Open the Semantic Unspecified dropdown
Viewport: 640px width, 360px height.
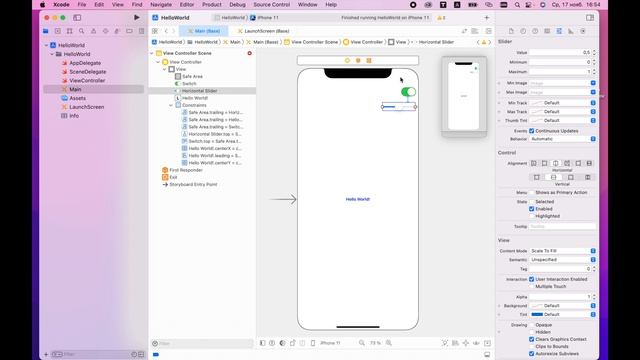tap(562, 260)
